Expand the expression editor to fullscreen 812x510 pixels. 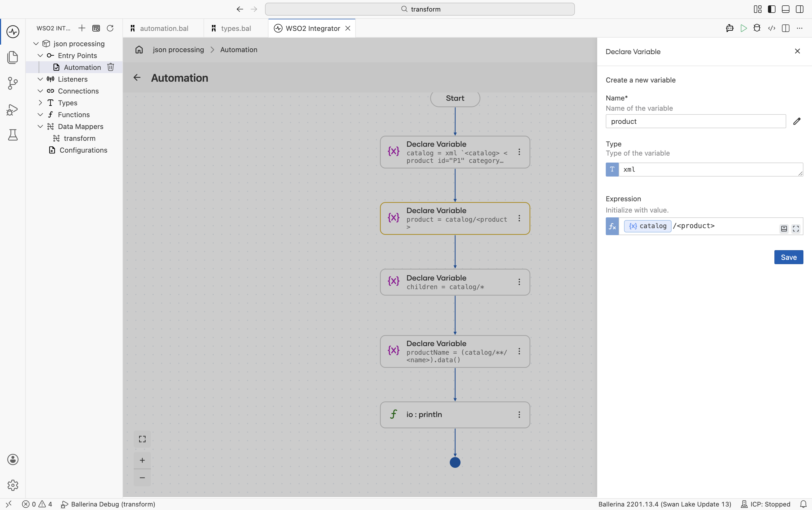796,229
